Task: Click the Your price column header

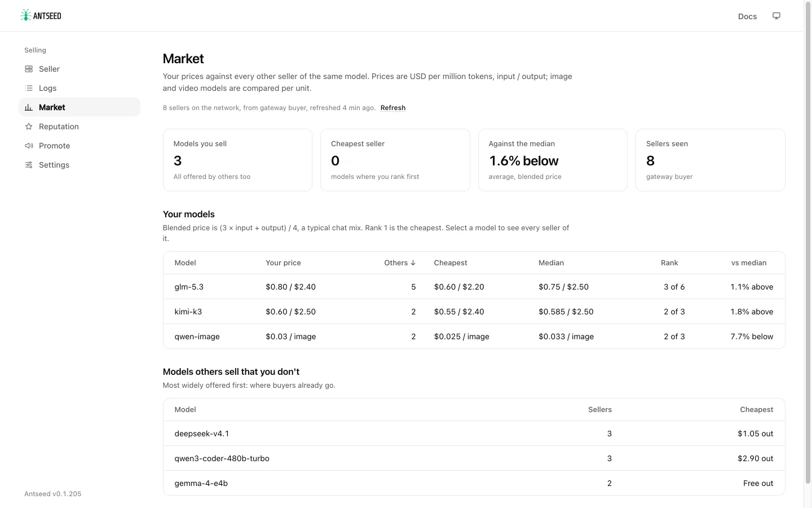Action: (283, 263)
